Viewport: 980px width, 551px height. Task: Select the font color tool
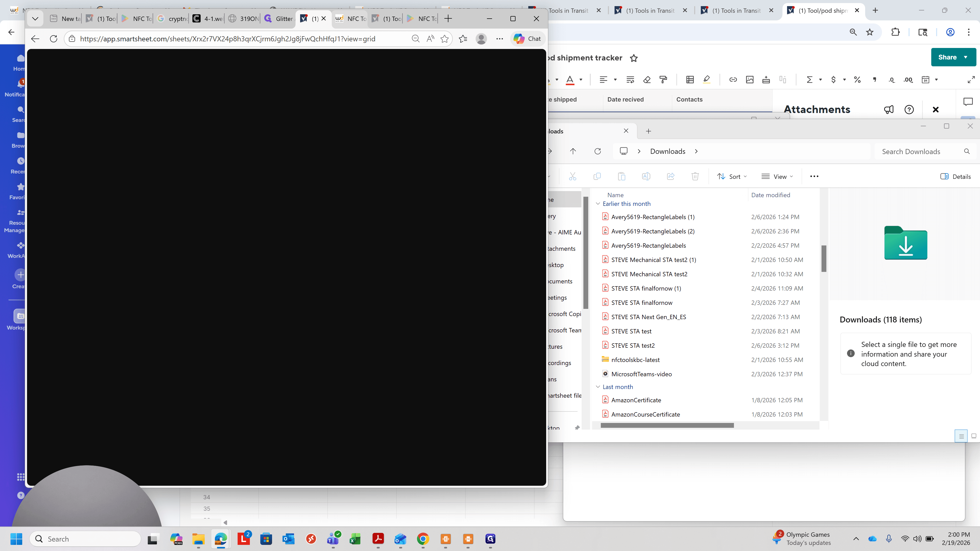click(570, 80)
